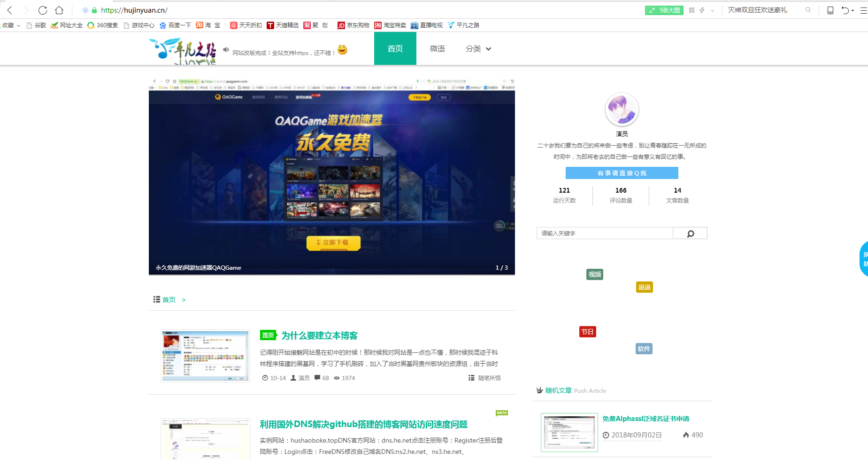Screen dimensions: 868x460
Task: Open the undo-close-tab dropdown arrow
Action: (853, 11)
